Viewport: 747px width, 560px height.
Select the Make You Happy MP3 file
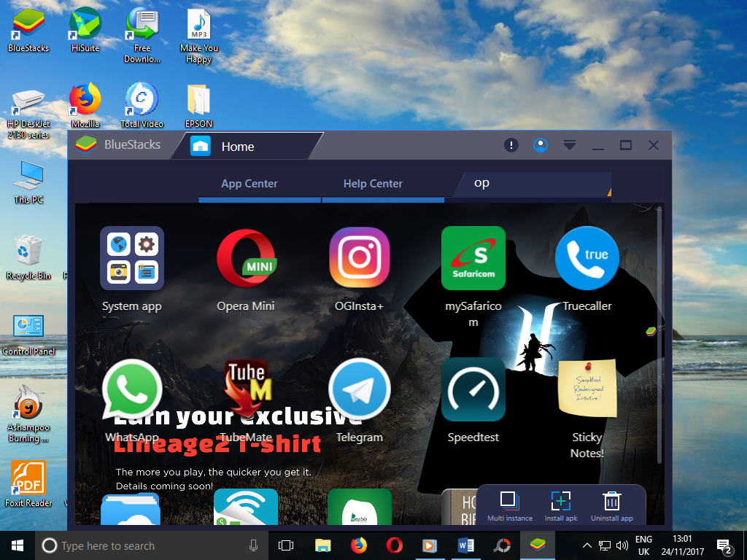coord(199,35)
